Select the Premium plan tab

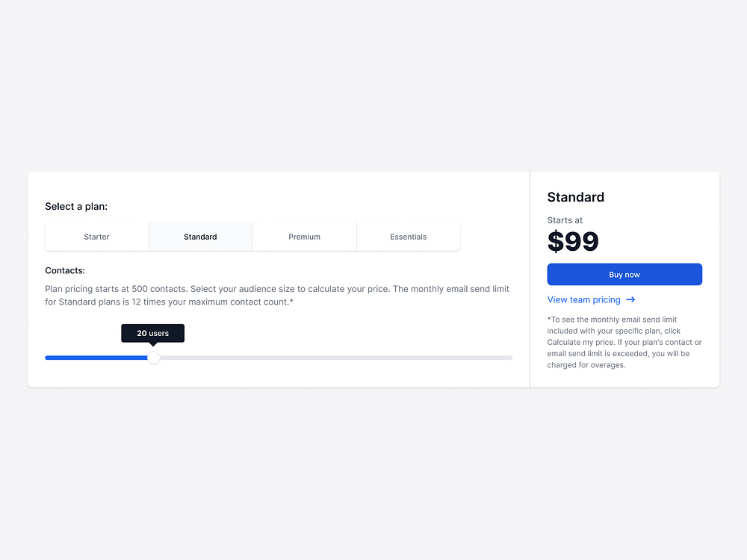click(304, 236)
